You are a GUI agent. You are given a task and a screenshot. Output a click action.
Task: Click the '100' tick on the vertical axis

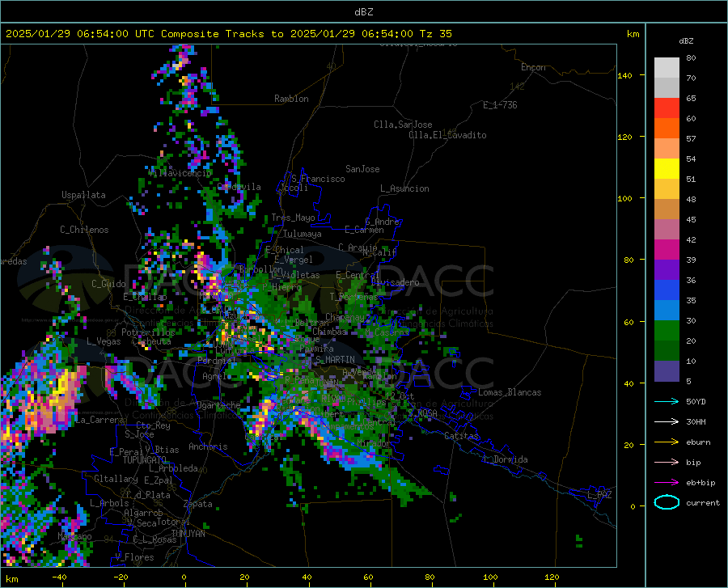[x=624, y=198]
